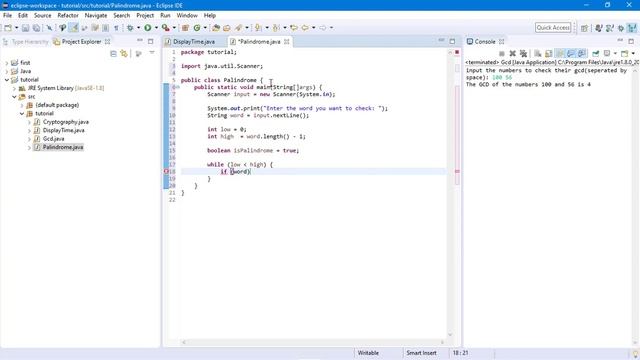Close the Palindrome.java editor tab
The height and width of the screenshot is (360, 640).
(287, 42)
